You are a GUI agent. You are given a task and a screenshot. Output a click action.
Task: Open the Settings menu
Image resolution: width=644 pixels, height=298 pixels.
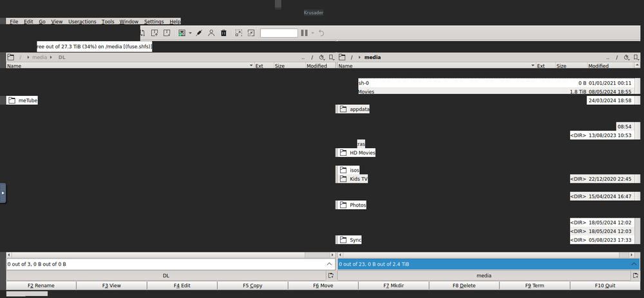(x=154, y=21)
